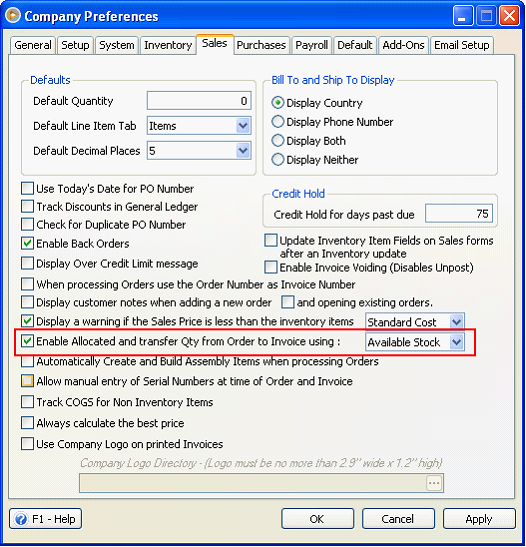This screenshot has height=547, width=526.
Task: Select Display Phone Number radio button
Action: (x=278, y=122)
